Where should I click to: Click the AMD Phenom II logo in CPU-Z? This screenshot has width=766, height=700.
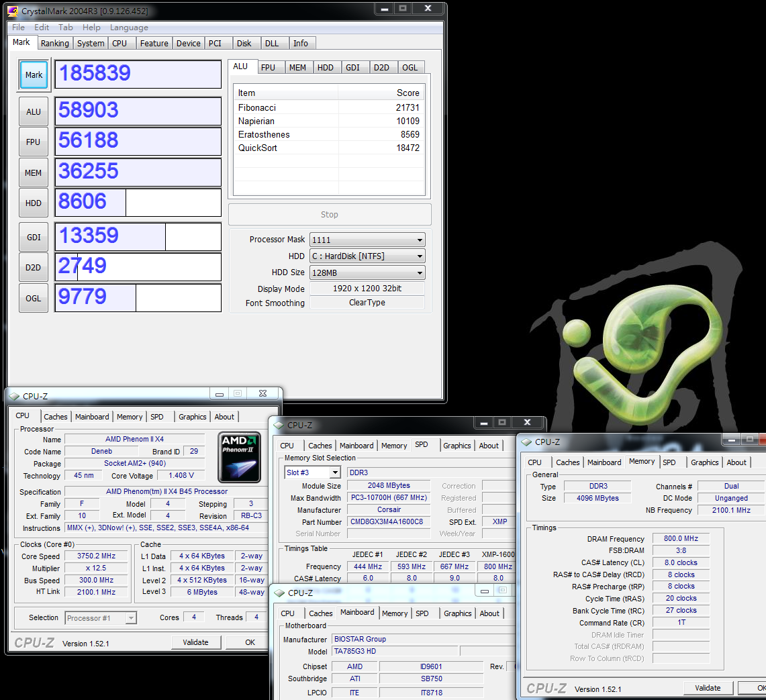239,457
